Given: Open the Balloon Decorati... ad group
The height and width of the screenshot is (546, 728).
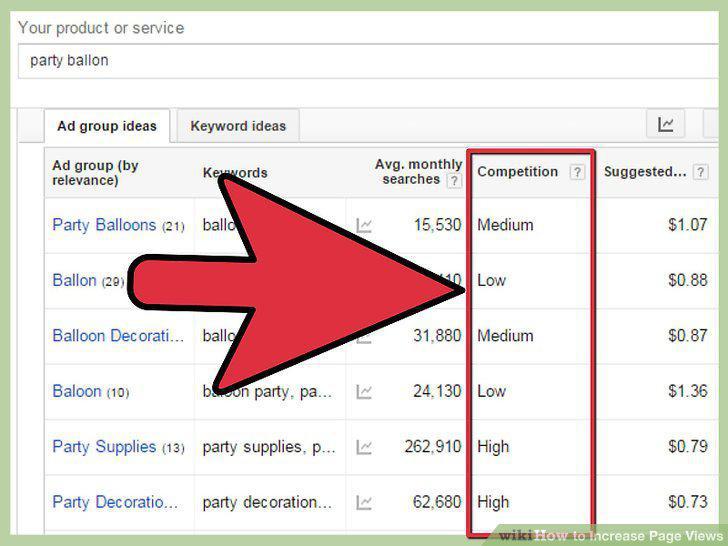Looking at the screenshot, I should tap(118, 336).
